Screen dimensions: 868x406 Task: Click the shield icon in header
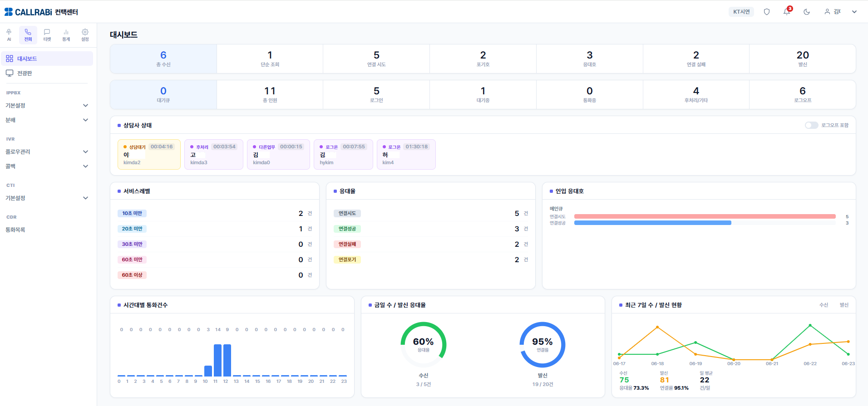[767, 12]
